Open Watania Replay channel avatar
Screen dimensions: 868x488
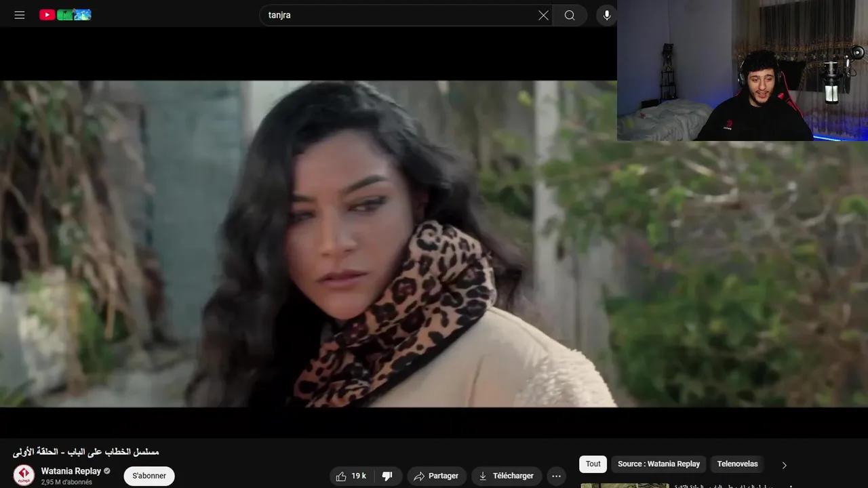click(x=24, y=475)
